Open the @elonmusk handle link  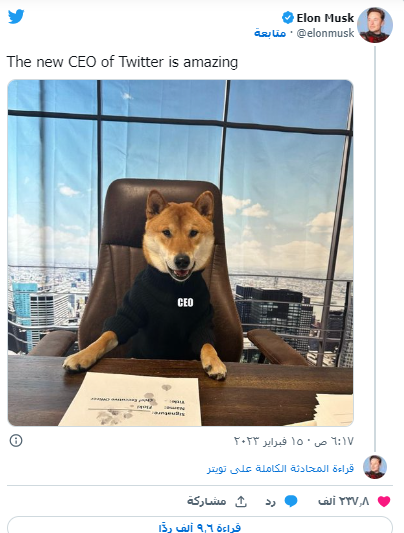[325, 33]
